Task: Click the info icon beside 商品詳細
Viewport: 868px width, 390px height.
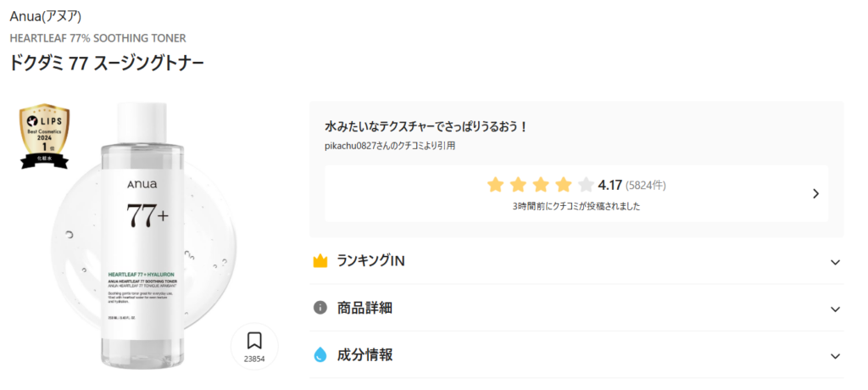Action: [320, 308]
